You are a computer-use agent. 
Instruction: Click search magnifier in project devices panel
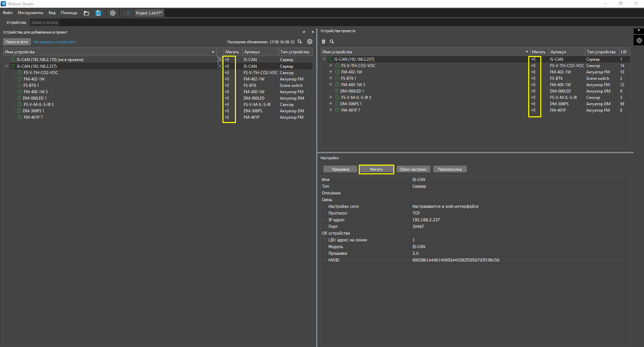pos(332,42)
